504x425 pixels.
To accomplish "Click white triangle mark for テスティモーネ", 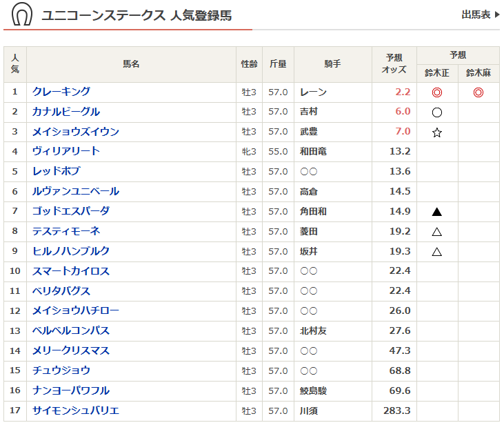I will tap(437, 232).
